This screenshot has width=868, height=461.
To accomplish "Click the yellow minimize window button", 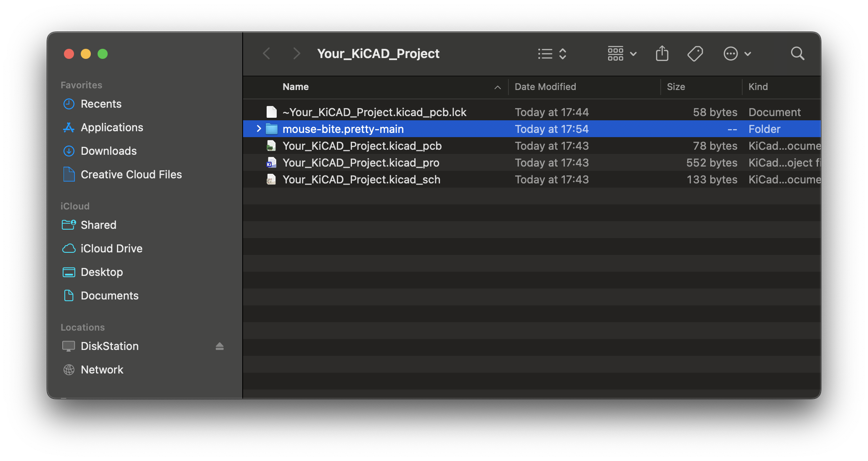I will 86,54.
